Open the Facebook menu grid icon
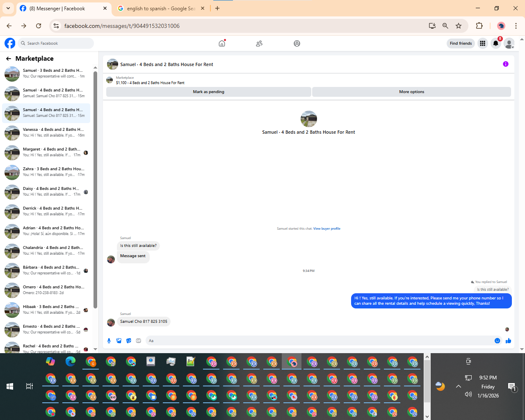The height and width of the screenshot is (420, 525). [x=482, y=43]
